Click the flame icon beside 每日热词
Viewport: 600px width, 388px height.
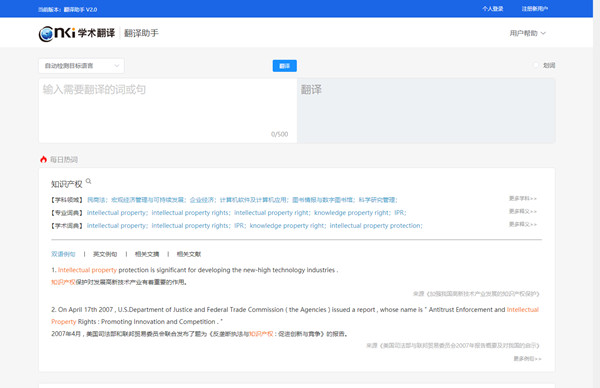point(43,160)
